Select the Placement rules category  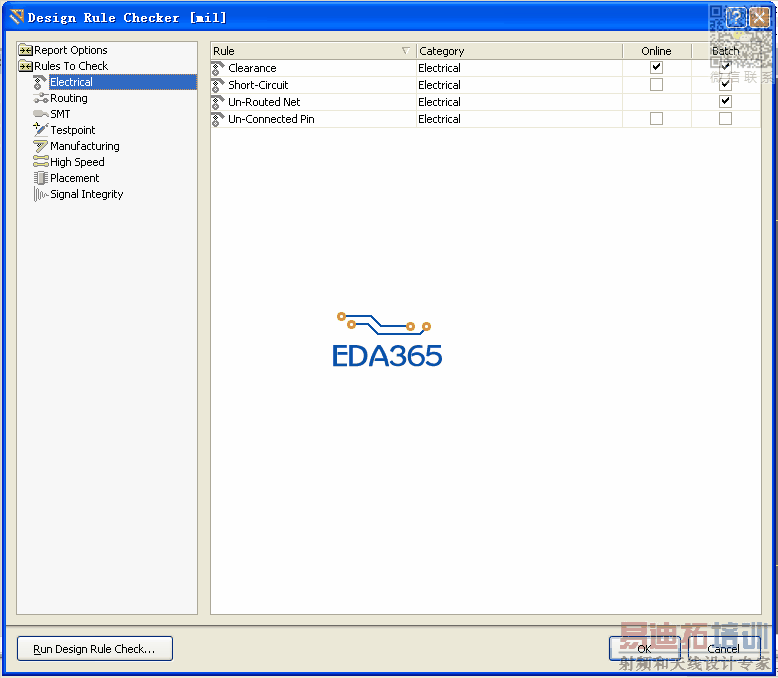coord(74,178)
